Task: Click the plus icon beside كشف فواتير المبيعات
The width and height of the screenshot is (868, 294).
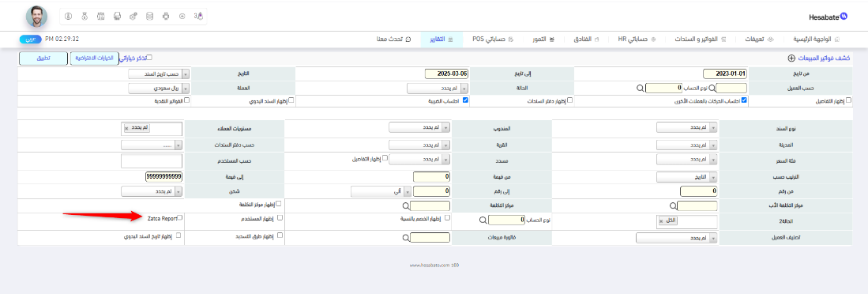Action: pos(791,58)
